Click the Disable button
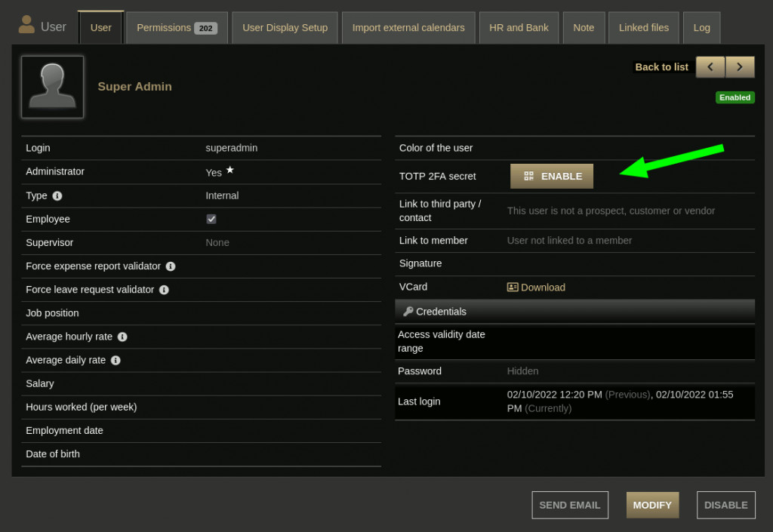The height and width of the screenshot is (532, 773). (725, 505)
